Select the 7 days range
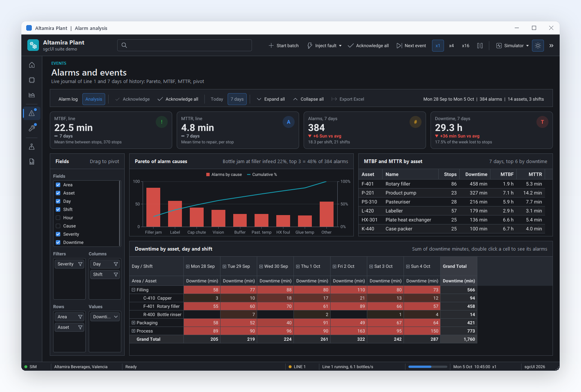Viewport: 581px width, 392px height. [237, 99]
